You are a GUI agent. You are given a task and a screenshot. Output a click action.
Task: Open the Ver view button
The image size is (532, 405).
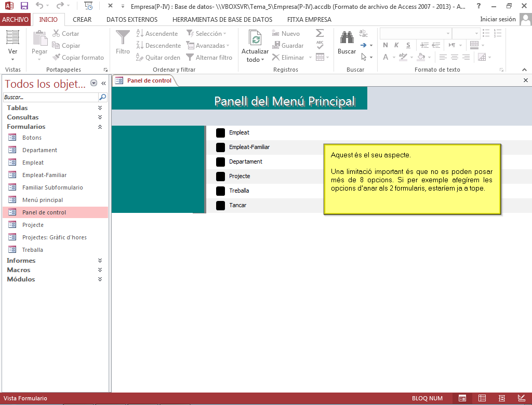click(12, 46)
